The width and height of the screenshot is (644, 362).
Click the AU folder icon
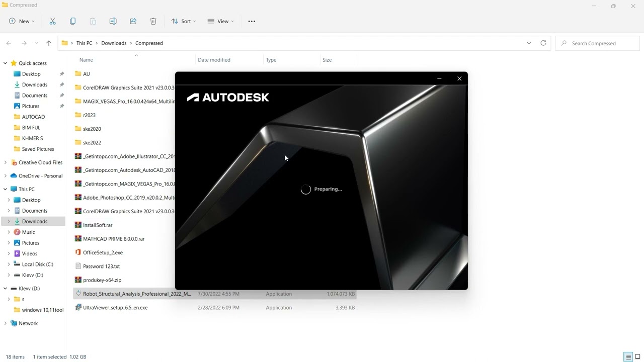pos(78,74)
